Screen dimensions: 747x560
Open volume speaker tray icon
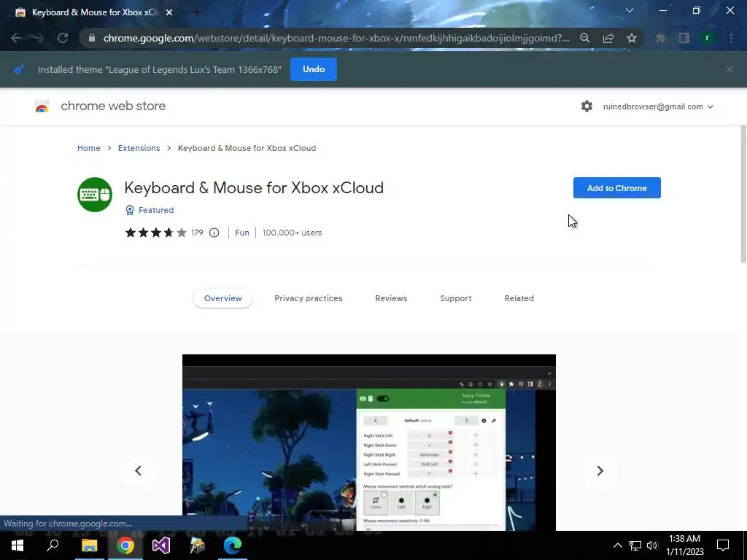tap(652, 545)
